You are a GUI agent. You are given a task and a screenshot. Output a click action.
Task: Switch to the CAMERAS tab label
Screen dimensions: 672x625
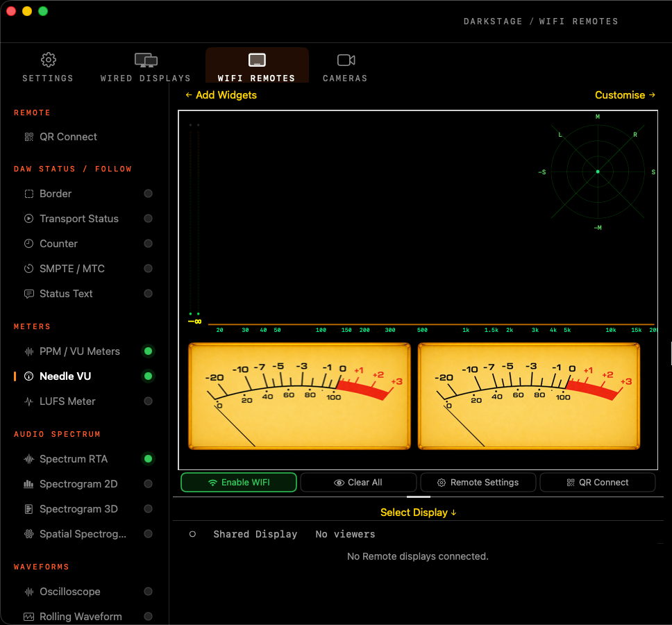pyautogui.click(x=346, y=78)
